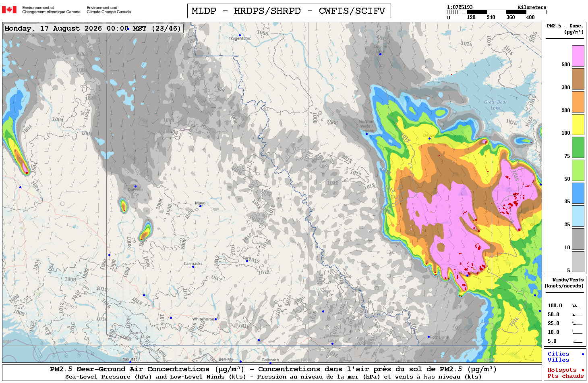Click the blue Cities dot in legend
588x383 pixels.
click(582, 354)
